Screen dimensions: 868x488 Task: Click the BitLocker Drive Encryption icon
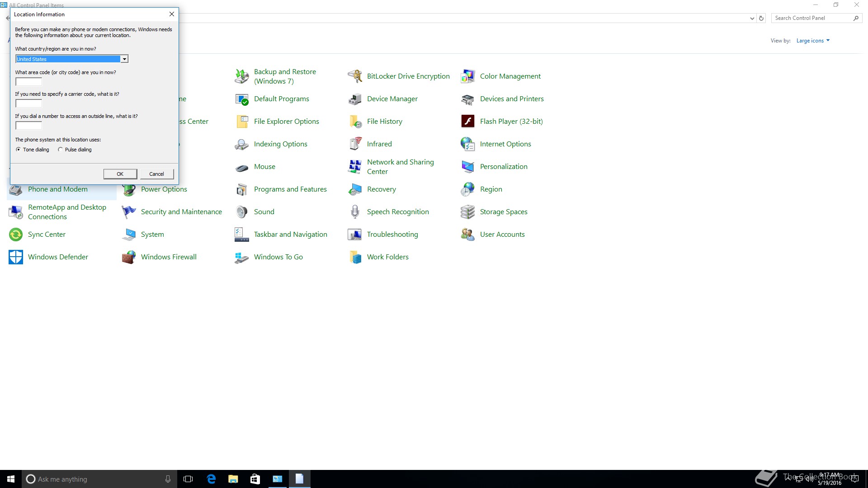click(x=355, y=76)
